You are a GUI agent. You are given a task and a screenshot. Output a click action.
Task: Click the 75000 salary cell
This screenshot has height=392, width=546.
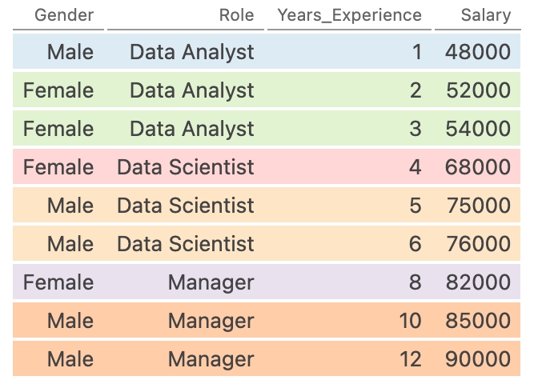click(477, 206)
